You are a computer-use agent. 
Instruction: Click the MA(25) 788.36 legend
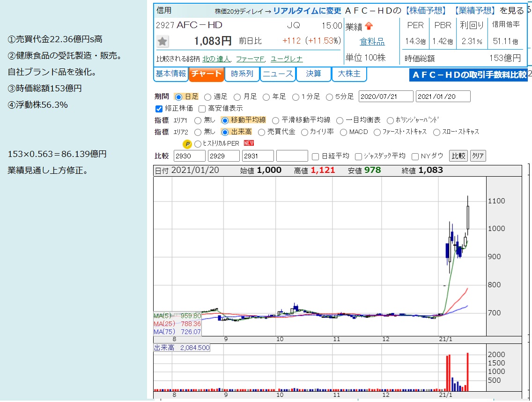(x=177, y=324)
